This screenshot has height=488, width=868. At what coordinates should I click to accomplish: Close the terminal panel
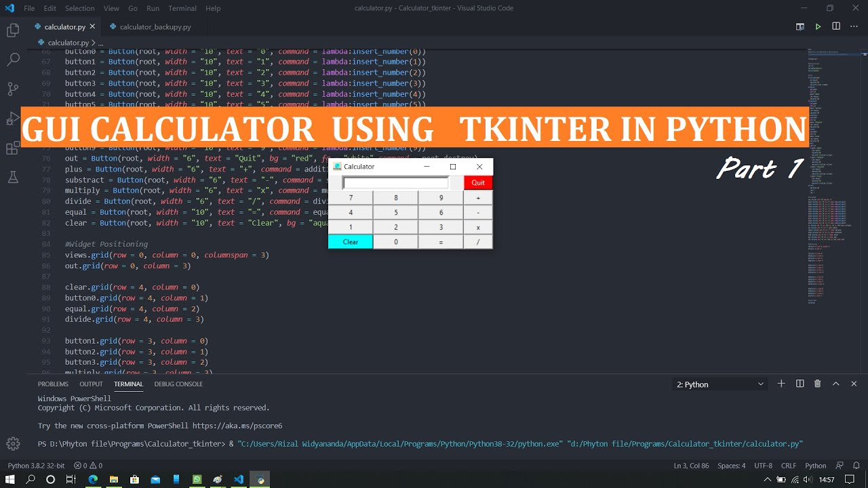tap(854, 384)
